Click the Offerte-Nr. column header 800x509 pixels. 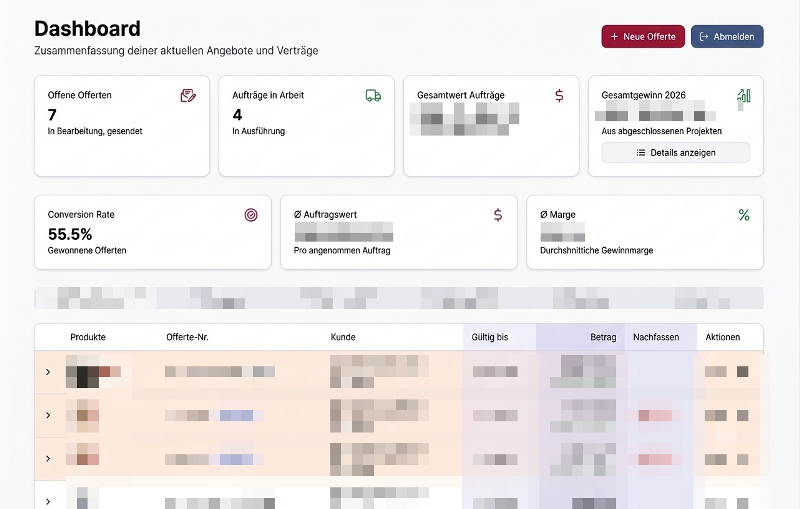[187, 337]
